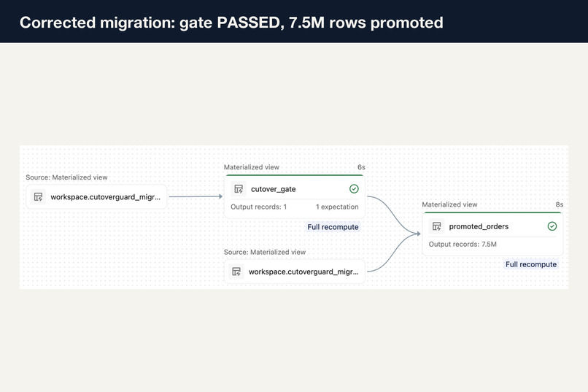Click the table icon of the source node feeding cutover_gate
The width and height of the screenshot is (588, 392).
click(x=38, y=196)
